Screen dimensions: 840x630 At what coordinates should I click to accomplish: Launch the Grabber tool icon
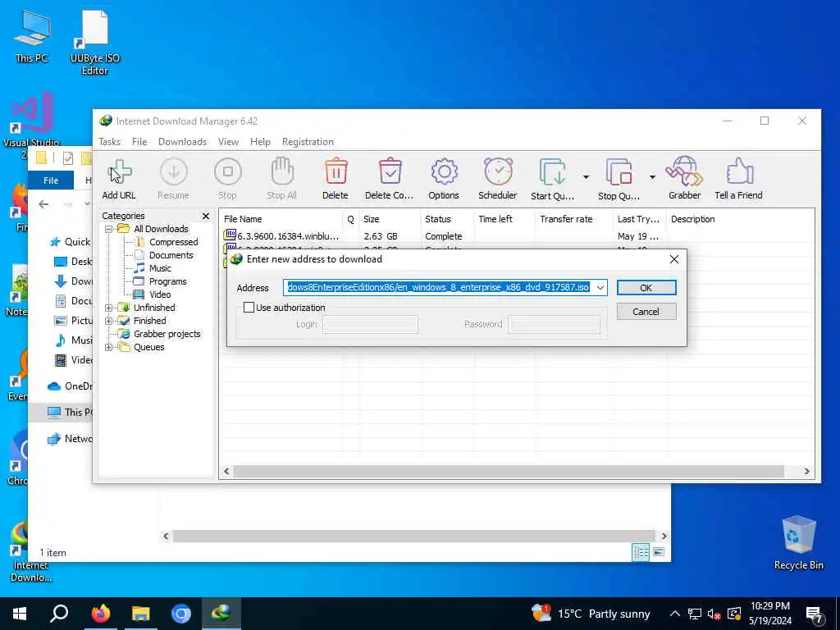(684, 171)
